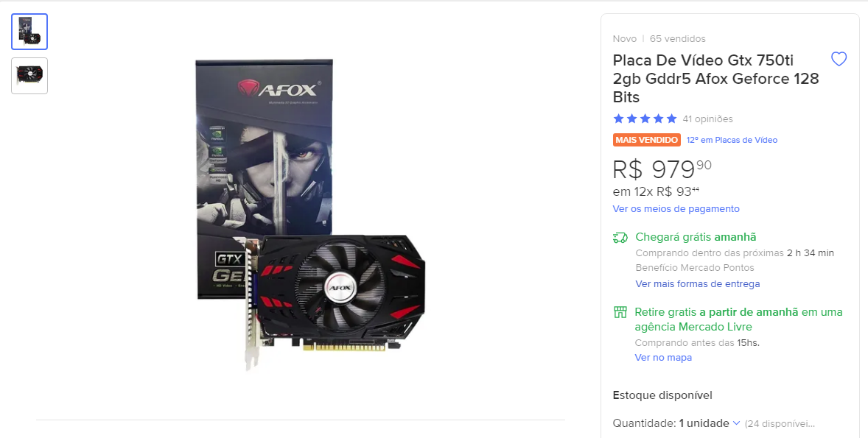Expand the Quantidade dropdown chevron

pos(736,423)
